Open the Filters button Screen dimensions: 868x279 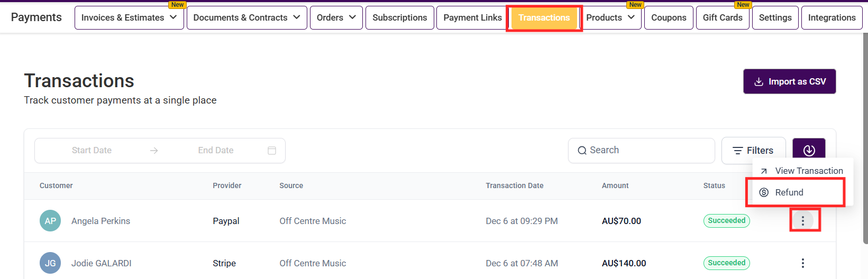753,151
